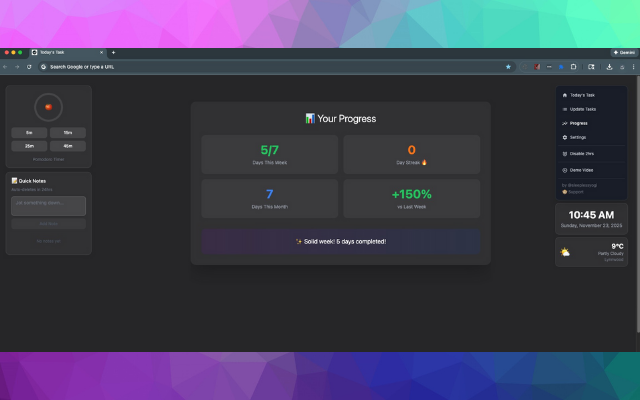
Task: Close the Today's Task browser tab
Action: [101, 53]
